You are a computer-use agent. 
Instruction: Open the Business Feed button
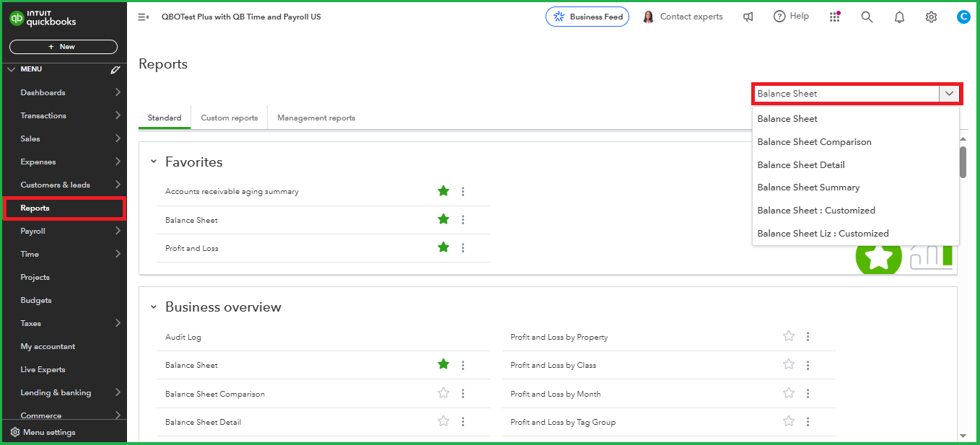click(587, 17)
